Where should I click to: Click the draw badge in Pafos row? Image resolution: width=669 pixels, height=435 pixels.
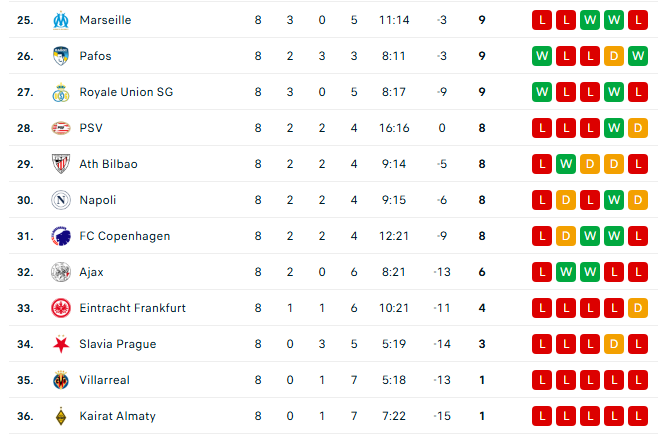tap(614, 56)
